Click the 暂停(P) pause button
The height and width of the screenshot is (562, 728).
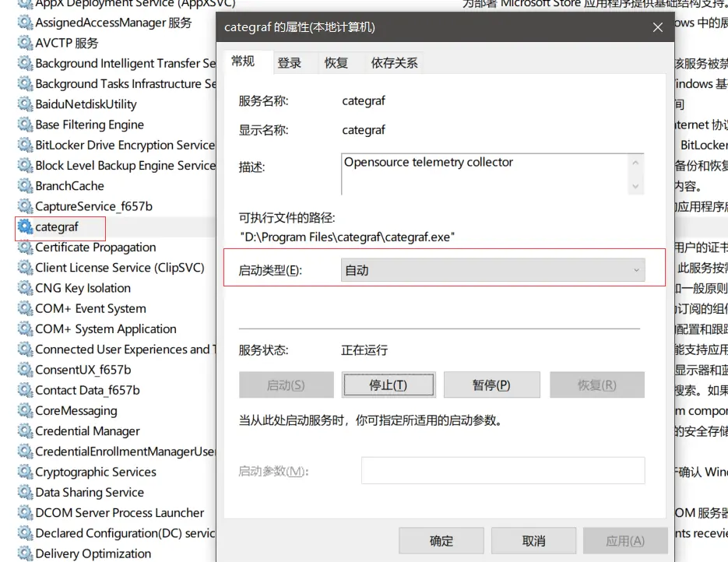pyautogui.click(x=491, y=385)
